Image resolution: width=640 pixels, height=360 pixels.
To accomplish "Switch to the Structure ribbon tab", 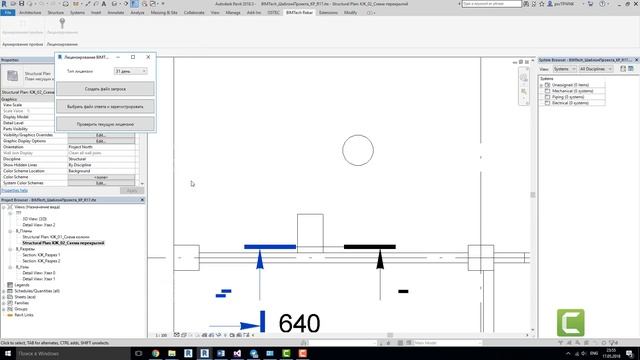I will 56,13.
